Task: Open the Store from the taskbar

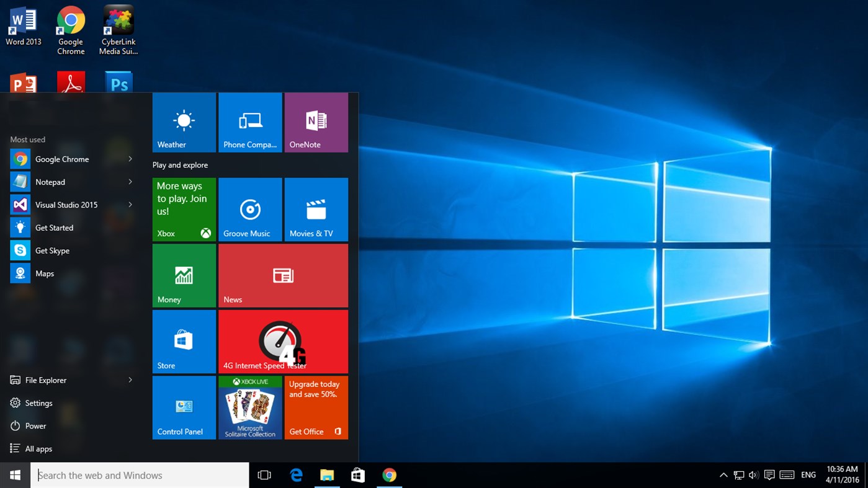Action: (x=358, y=475)
